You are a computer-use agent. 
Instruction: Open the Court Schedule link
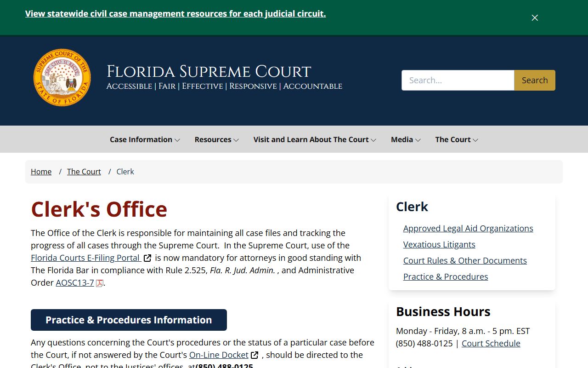pos(491,343)
